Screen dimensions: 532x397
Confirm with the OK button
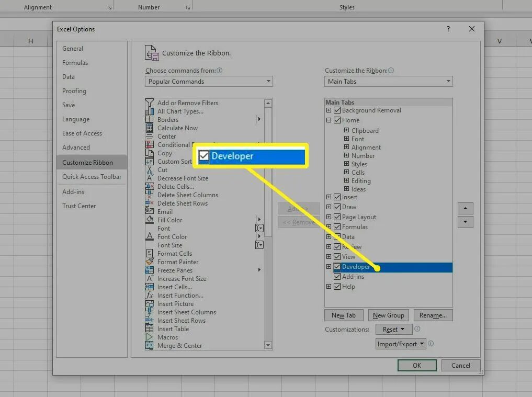pos(416,366)
